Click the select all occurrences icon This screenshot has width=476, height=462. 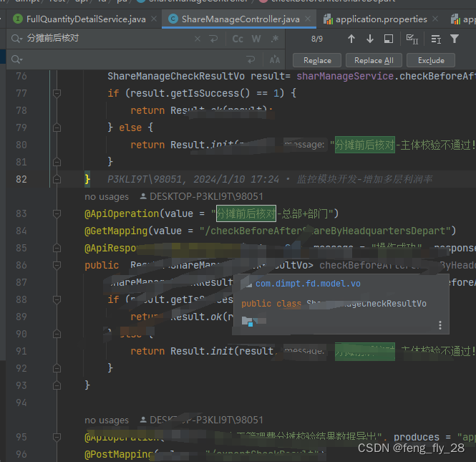412,39
